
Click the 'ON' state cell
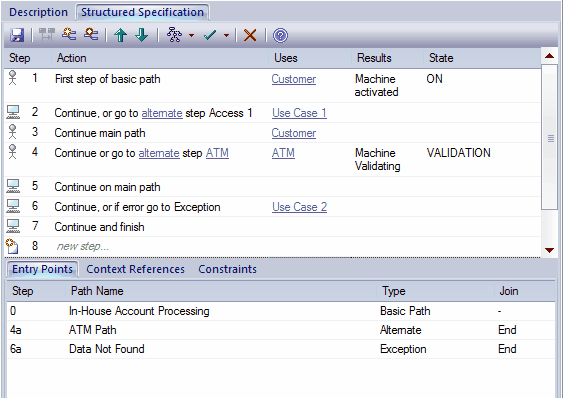435,79
